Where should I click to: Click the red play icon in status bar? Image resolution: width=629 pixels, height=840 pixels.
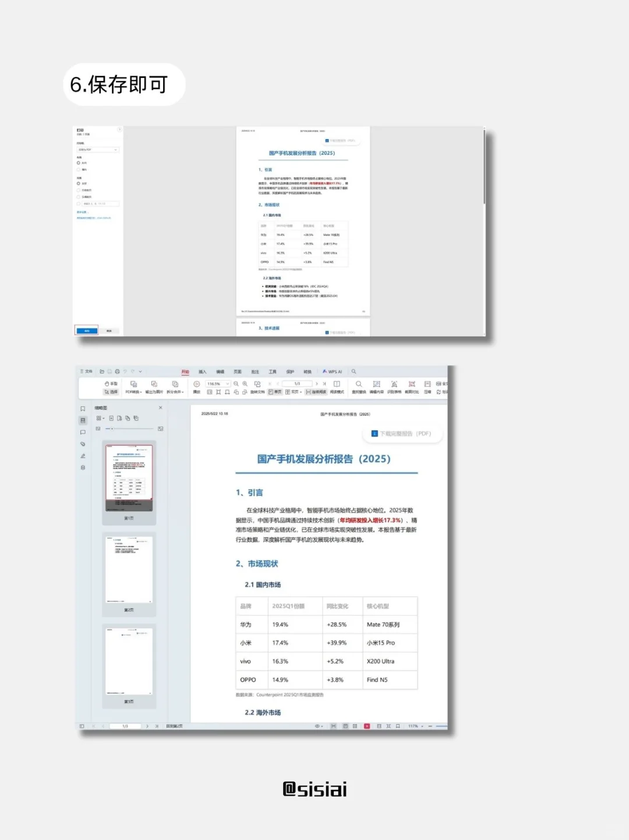tap(367, 726)
